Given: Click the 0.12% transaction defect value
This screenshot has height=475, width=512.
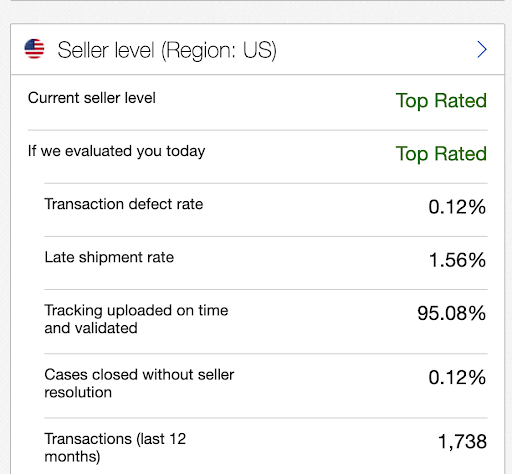Looking at the screenshot, I should pyautogui.click(x=457, y=207).
